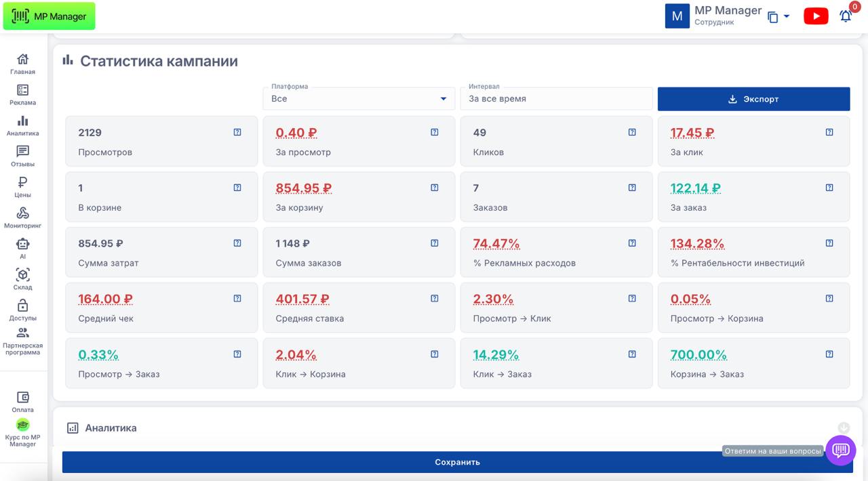Open Реклама in the sidebar
This screenshot has width=868, height=481.
(22, 94)
